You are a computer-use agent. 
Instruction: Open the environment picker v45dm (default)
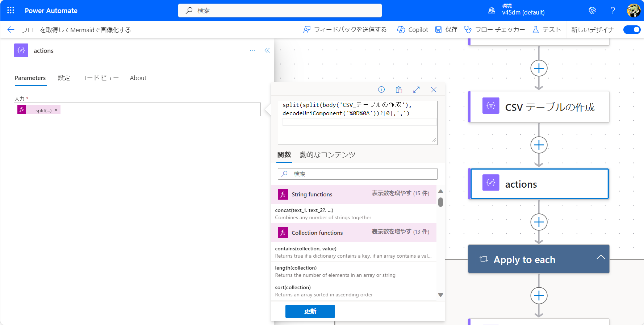(517, 10)
